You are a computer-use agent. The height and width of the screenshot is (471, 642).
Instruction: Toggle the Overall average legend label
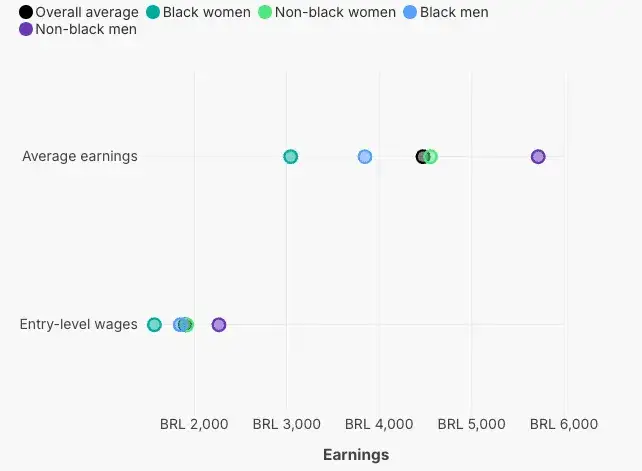pyautogui.click(x=87, y=12)
